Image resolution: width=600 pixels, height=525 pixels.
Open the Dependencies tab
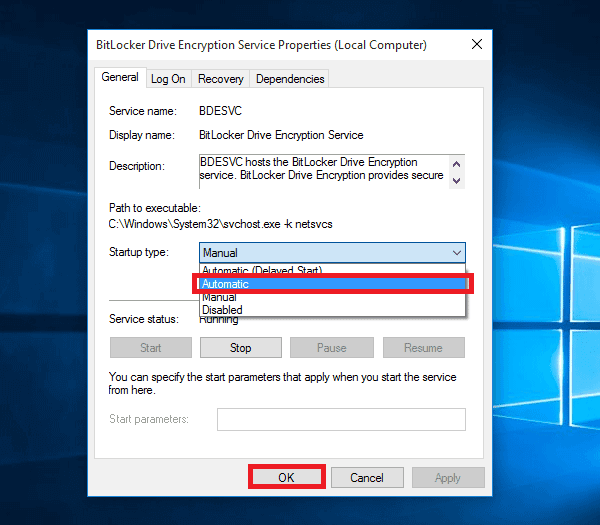pos(290,79)
